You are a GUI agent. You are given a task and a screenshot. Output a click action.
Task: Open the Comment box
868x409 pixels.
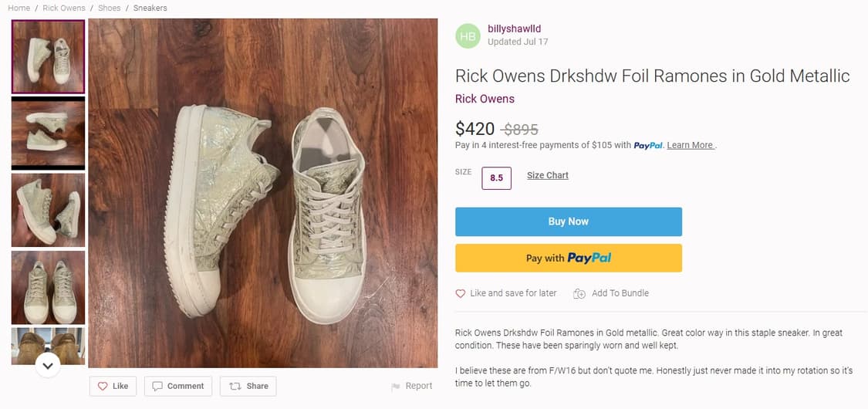click(x=178, y=386)
